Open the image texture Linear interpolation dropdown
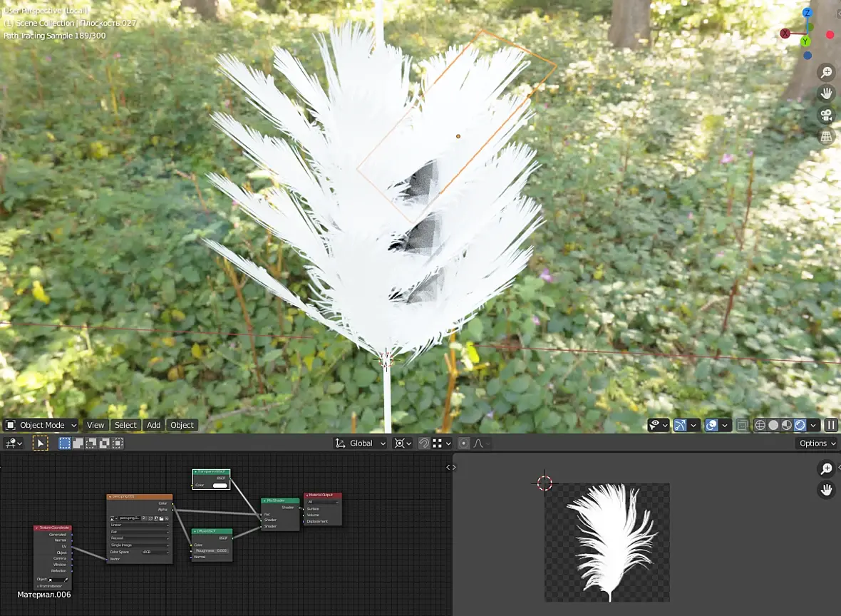The image size is (841, 616). click(140, 525)
